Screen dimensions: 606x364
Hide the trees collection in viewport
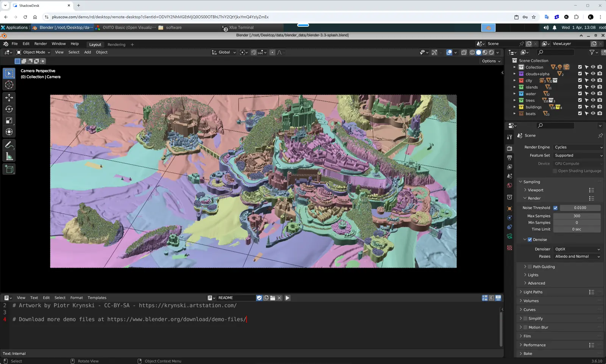tap(593, 100)
